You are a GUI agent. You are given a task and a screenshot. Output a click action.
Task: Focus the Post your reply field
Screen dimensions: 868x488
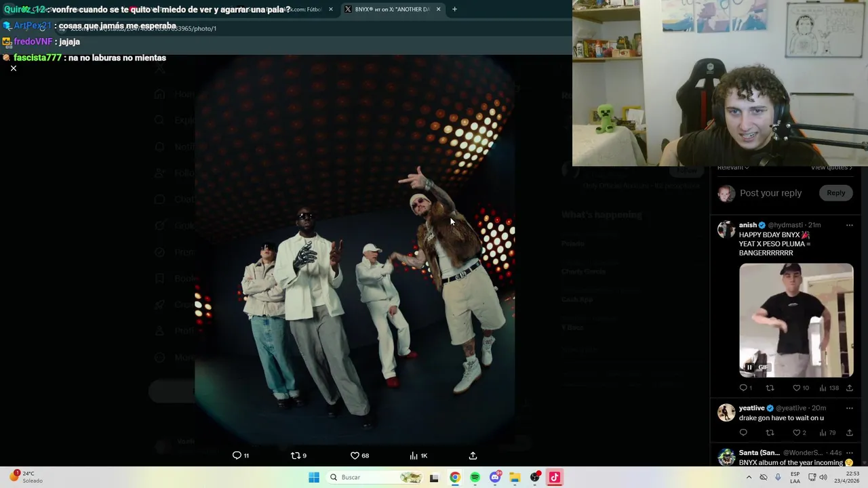tap(770, 193)
